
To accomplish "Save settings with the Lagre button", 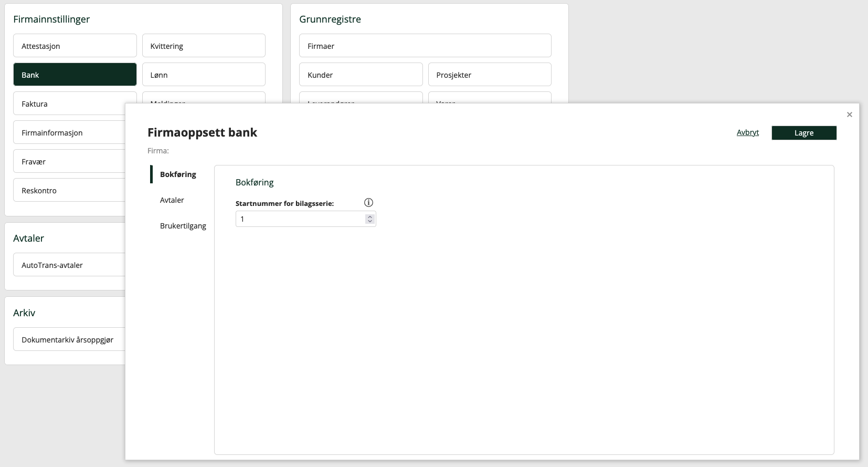I will coord(804,133).
